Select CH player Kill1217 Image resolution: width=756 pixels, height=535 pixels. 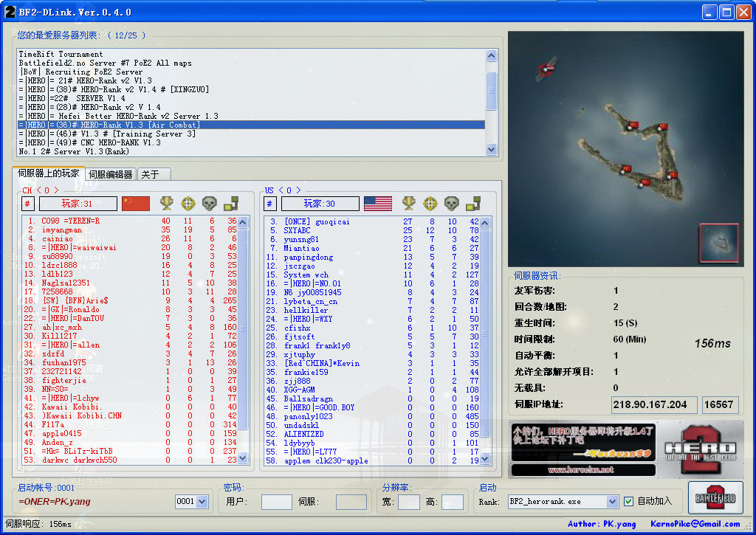[x=130, y=336]
